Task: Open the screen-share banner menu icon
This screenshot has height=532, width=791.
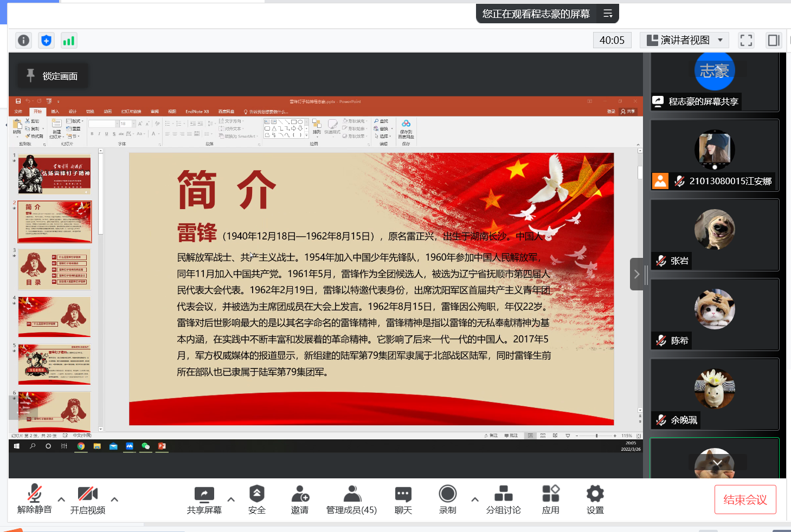Action: (x=608, y=14)
